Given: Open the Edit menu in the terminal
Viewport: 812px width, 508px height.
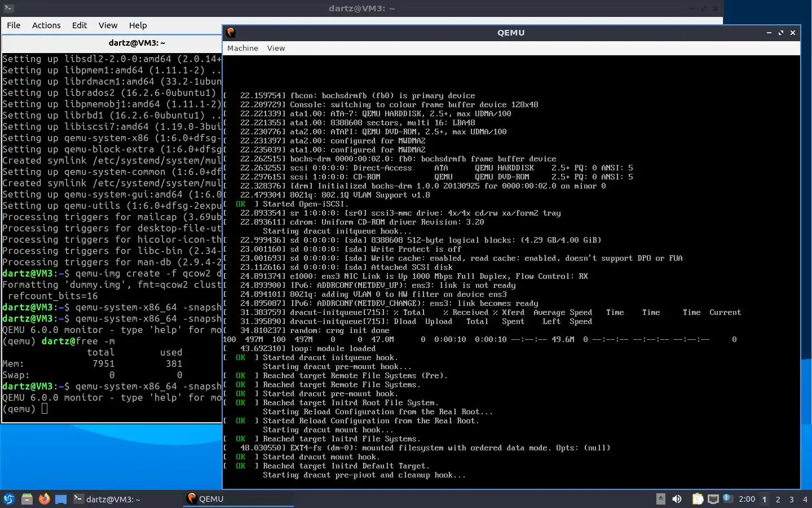Looking at the screenshot, I should coord(80,25).
